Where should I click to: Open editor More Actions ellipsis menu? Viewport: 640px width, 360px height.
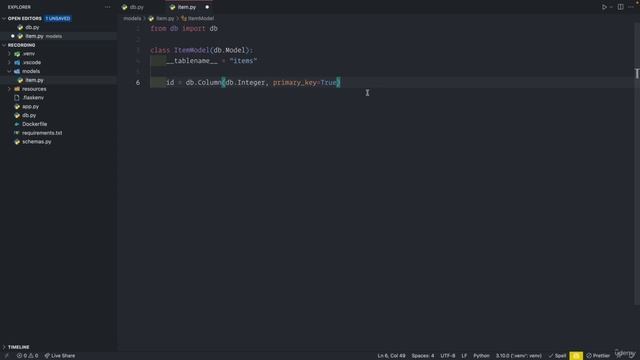631,7
